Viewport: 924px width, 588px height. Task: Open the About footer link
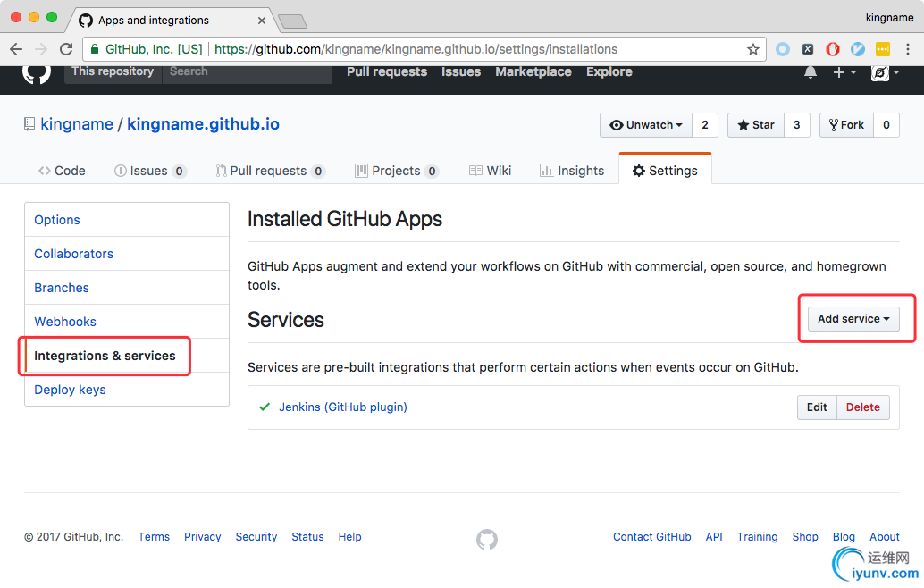click(x=885, y=537)
